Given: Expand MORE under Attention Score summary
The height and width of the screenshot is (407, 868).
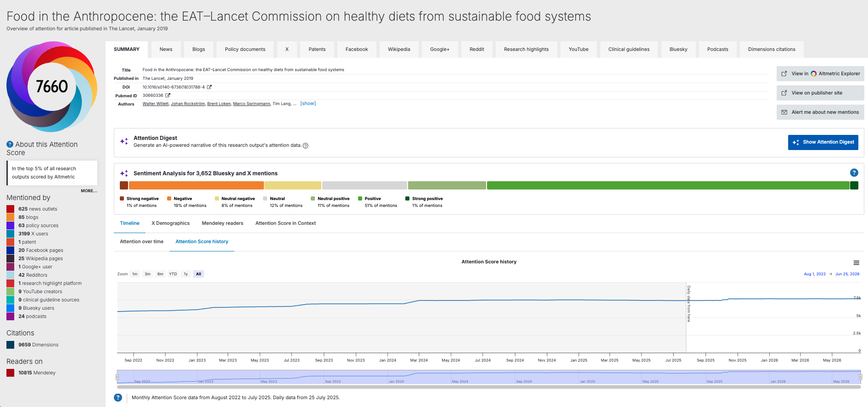Looking at the screenshot, I should [x=89, y=191].
